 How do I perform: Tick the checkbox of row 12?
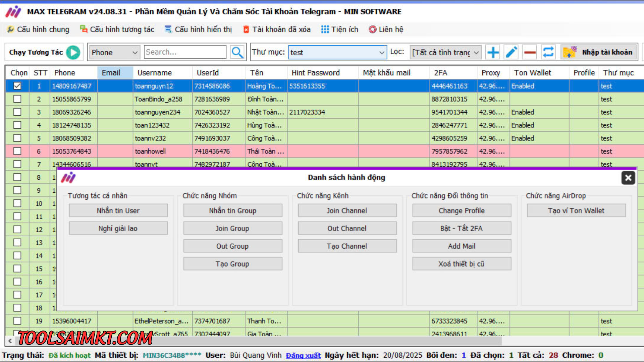pyautogui.click(x=17, y=229)
